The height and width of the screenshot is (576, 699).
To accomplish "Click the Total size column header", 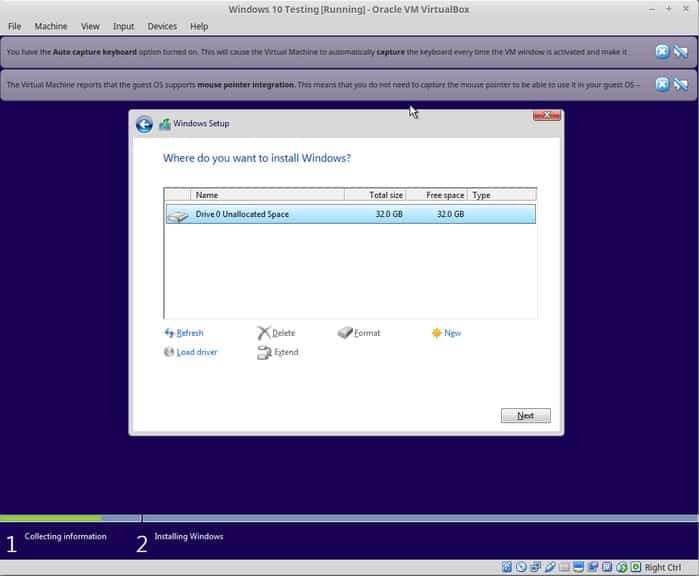I will (375, 195).
